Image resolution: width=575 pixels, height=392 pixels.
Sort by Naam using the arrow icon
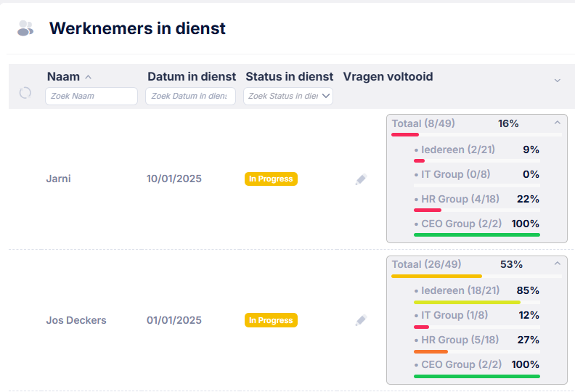tap(88, 77)
